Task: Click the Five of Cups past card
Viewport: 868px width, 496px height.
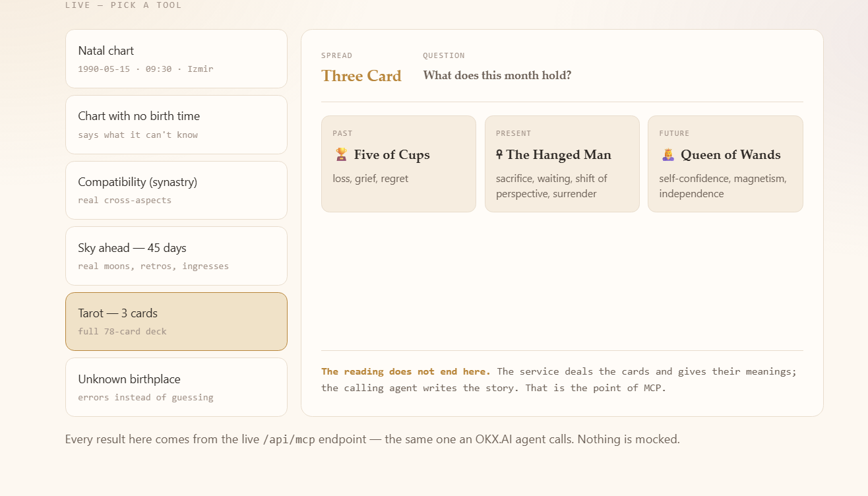Action: click(398, 164)
